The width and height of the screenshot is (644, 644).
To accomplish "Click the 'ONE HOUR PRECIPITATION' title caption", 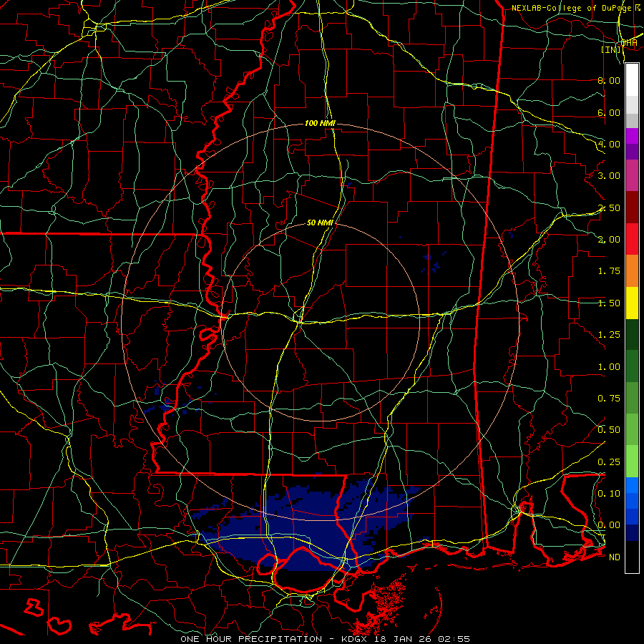I will click(x=251, y=639).
